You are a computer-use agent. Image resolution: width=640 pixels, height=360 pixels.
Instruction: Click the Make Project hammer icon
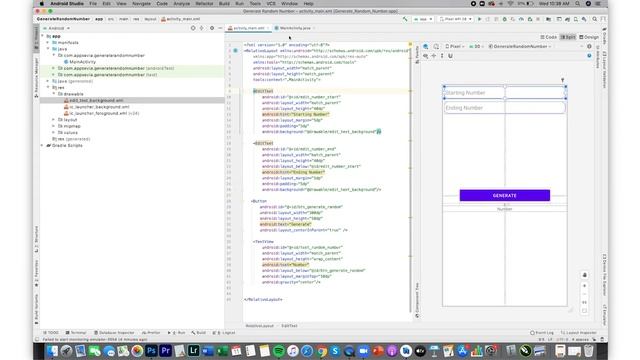pos(405,19)
